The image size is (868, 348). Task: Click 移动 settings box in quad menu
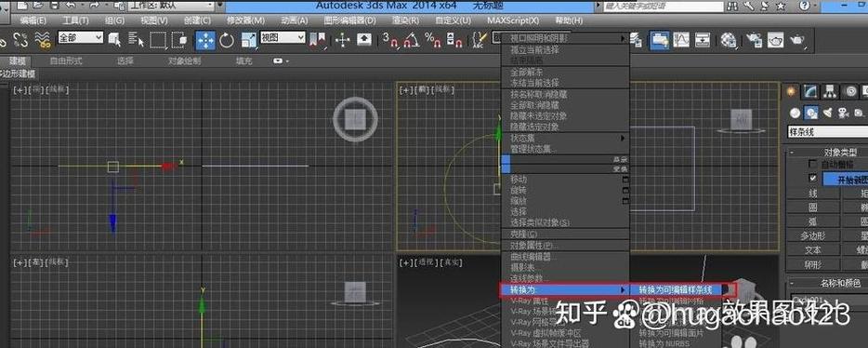pyautogui.click(x=626, y=180)
